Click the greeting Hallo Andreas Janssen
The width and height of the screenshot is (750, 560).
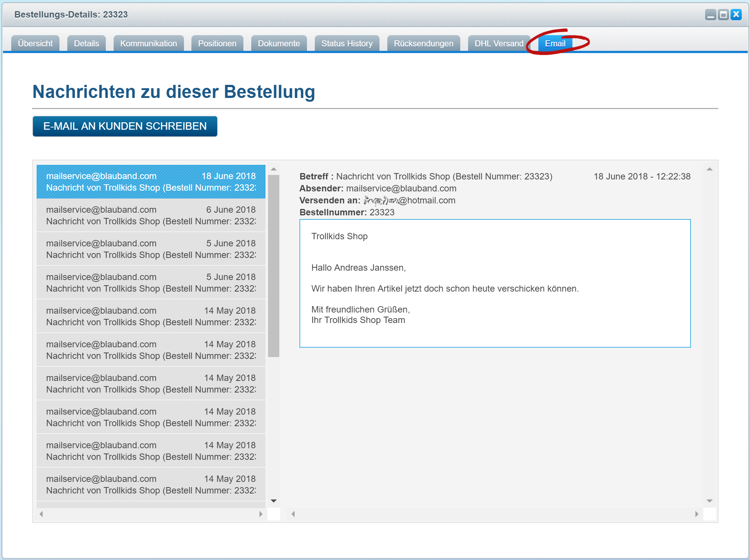pyautogui.click(x=359, y=268)
